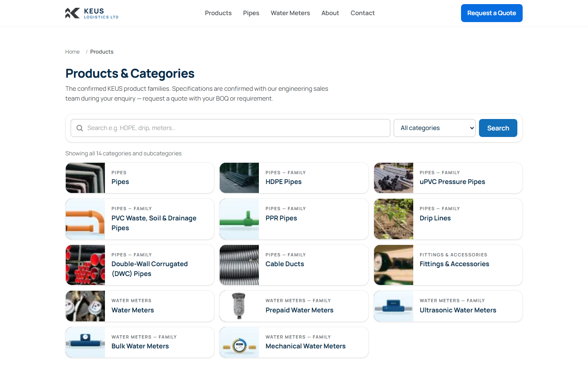Click the KEUS Logistics logo
The height and width of the screenshot is (368, 588).
point(92,13)
